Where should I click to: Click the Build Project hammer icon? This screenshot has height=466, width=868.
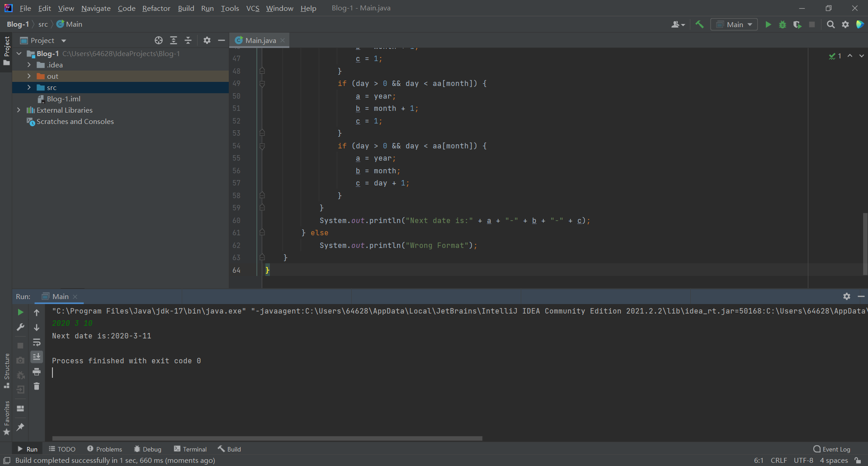coord(699,24)
